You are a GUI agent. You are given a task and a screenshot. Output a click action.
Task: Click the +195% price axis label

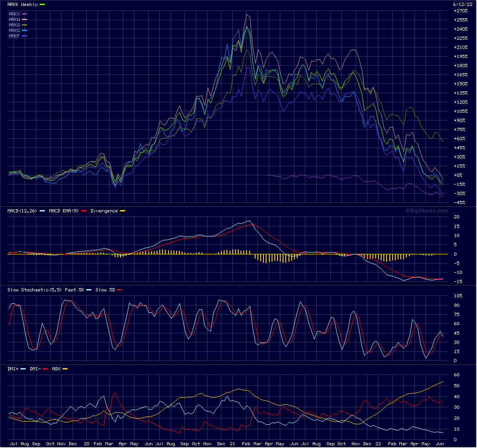tap(461, 57)
